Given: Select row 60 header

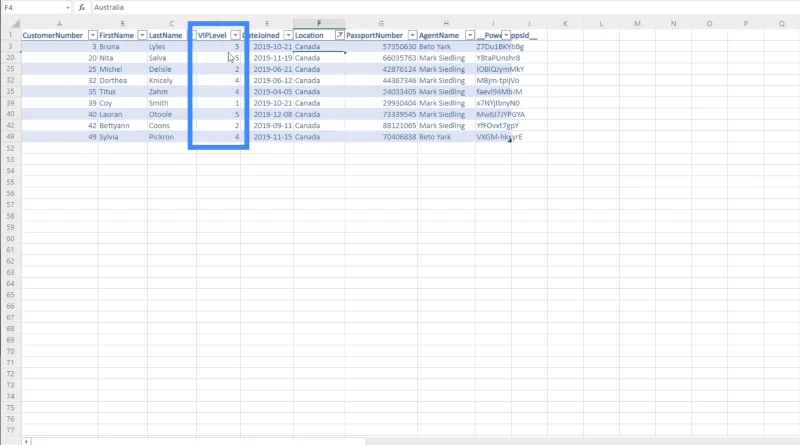Looking at the screenshot, I should coord(11,238).
